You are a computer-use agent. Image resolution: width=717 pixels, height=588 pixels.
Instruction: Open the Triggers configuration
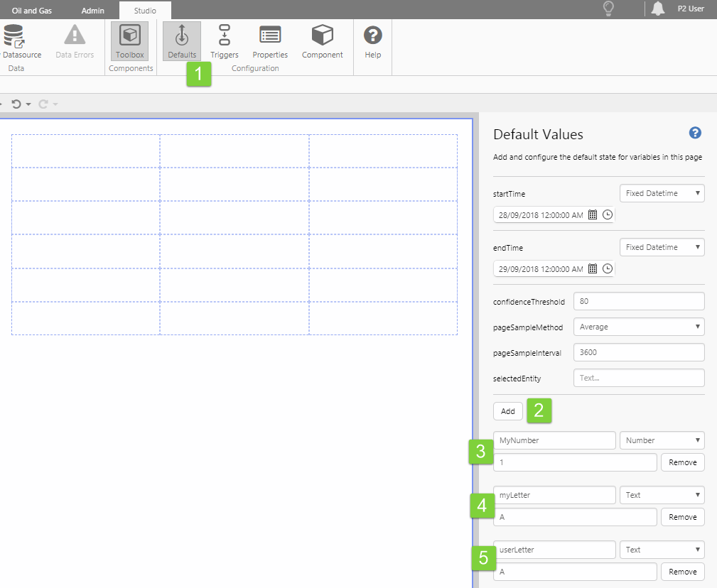click(225, 41)
